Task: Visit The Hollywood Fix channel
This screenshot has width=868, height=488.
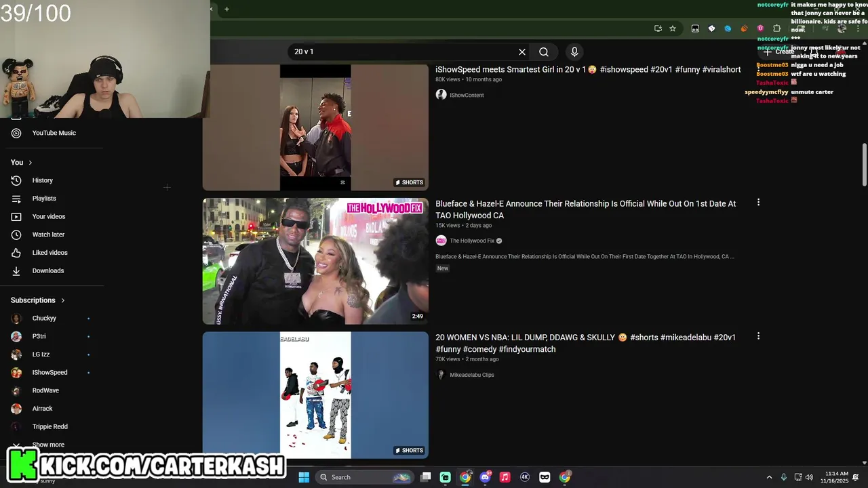Action: 472,241
